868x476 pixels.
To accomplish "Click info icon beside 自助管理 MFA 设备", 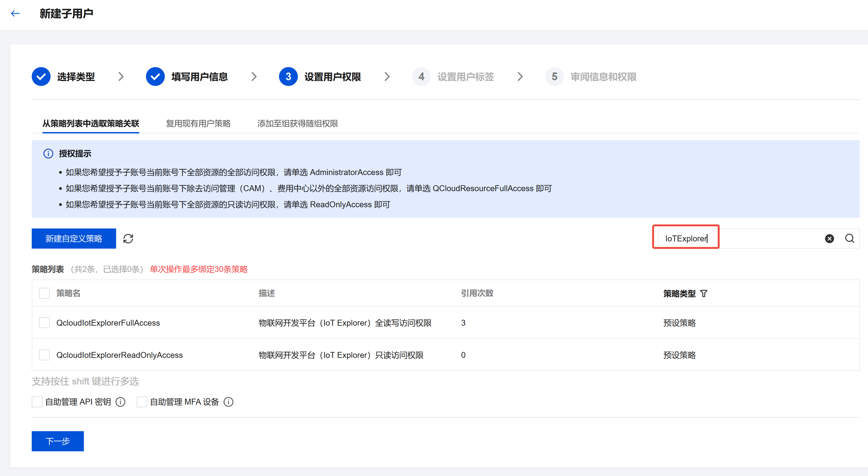I will [x=228, y=402].
